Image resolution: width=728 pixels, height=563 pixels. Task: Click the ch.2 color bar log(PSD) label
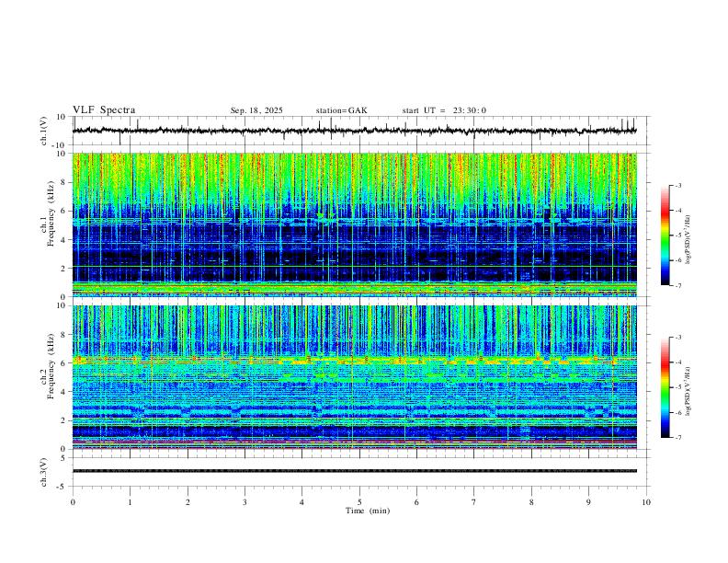tap(688, 392)
